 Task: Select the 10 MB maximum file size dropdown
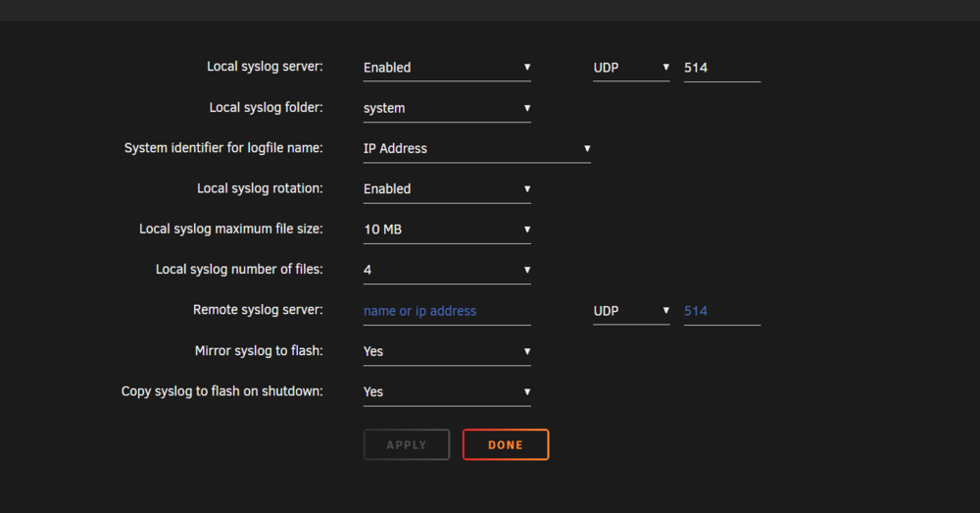pyautogui.click(x=447, y=230)
